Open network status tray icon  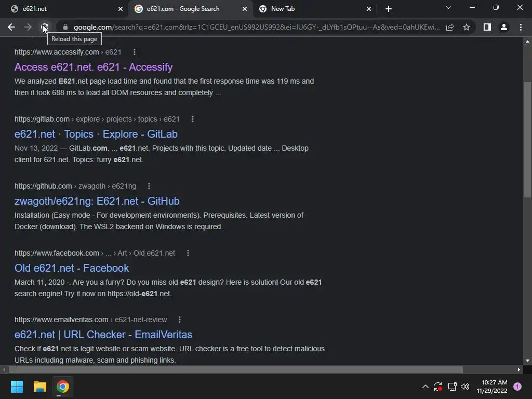click(x=452, y=387)
